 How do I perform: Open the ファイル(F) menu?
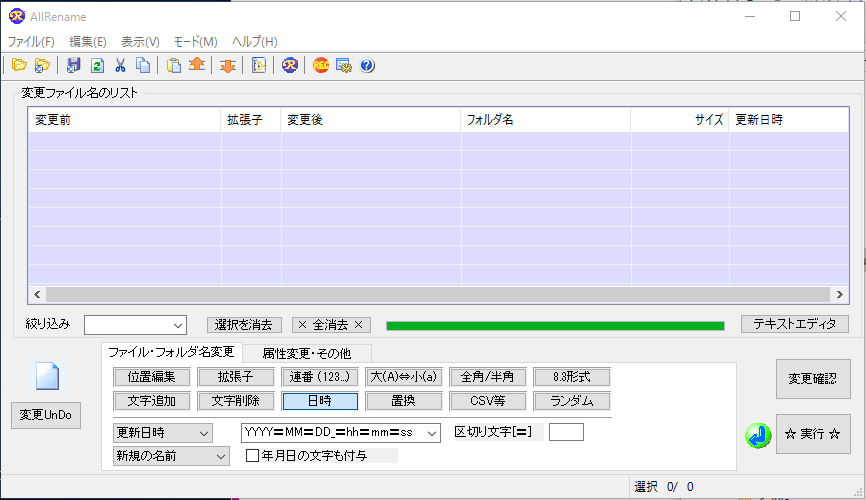[31, 41]
